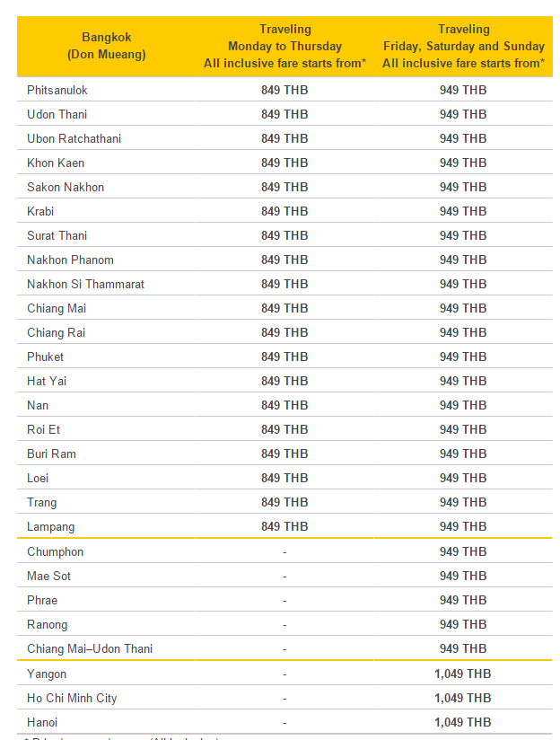Select Ubon Ratchathani 949 THB fare

(463, 138)
